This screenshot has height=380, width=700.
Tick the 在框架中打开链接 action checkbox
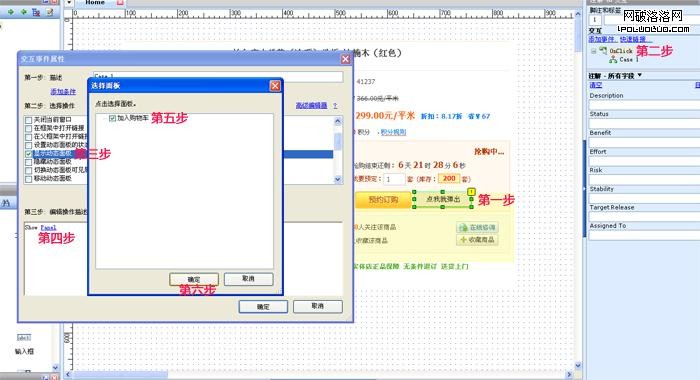pyautogui.click(x=29, y=129)
